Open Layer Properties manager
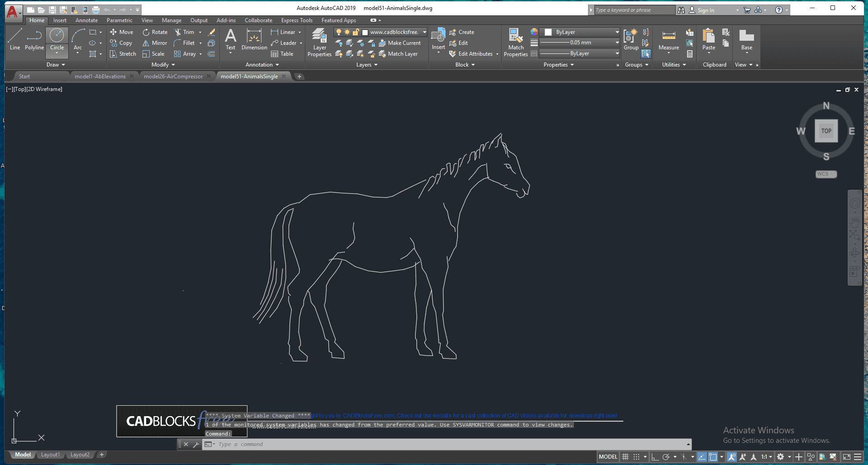Screen dimensions: 868x465 (319, 42)
